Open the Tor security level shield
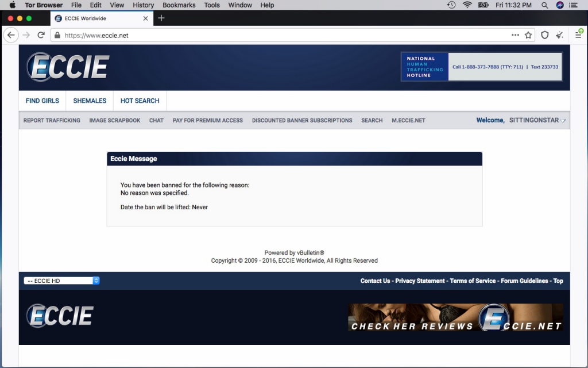Viewport: 588px width, 368px height. [x=545, y=35]
